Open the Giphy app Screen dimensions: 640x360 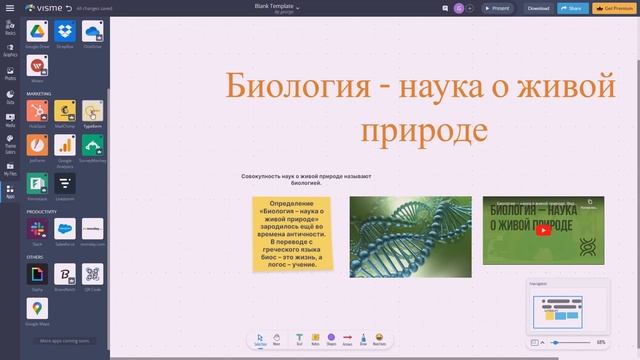pos(37,274)
